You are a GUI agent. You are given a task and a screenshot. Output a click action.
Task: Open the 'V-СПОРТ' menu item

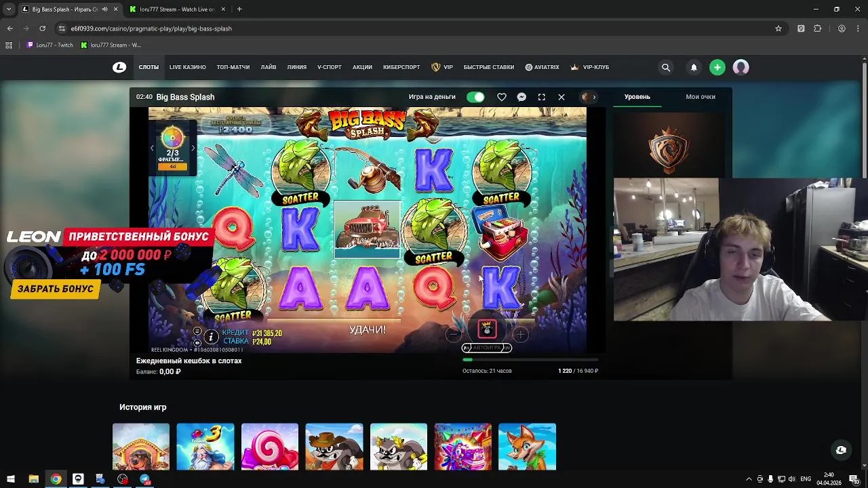tap(330, 67)
